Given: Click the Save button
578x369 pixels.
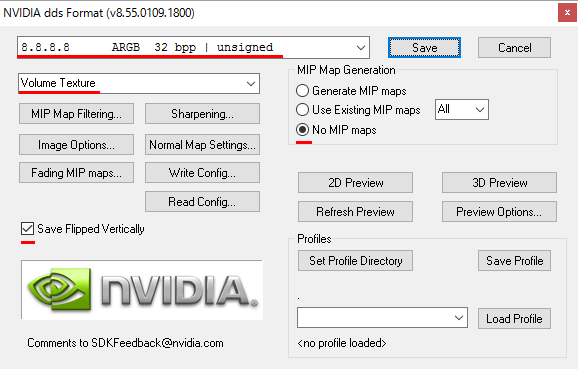Looking at the screenshot, I should [x=424, y=48].
